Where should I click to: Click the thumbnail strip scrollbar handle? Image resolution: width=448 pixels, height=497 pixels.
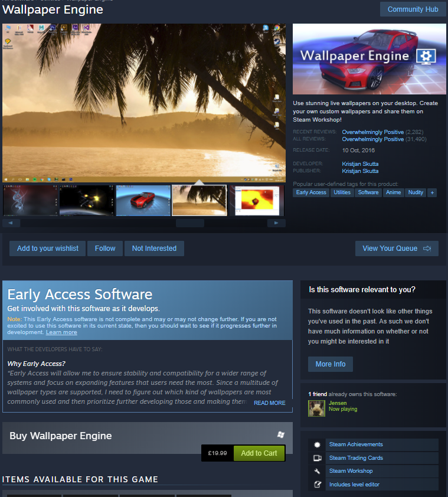(190, 223)
